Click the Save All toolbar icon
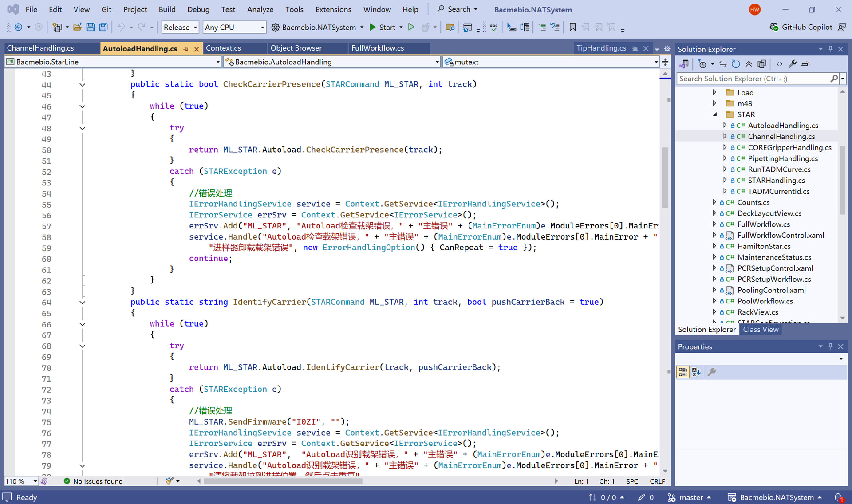Viewport: 852px width, 504px height. [x=103, y=28]
